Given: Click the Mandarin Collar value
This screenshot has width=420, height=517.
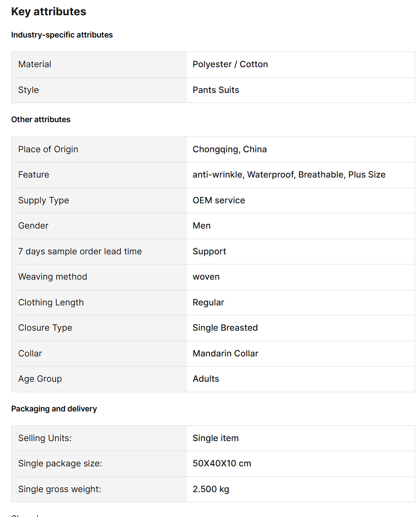Looking at the screenshot, I should point(225,353).
